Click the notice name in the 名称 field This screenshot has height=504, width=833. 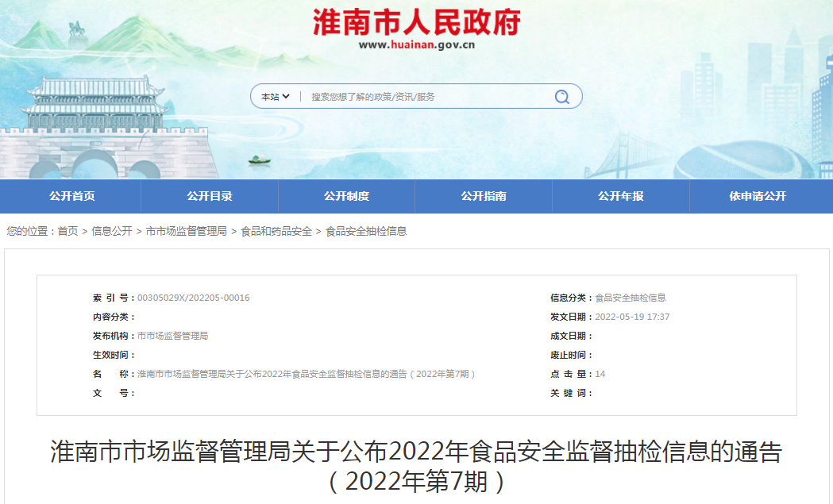pyautogui.click(x=310, y=375)
